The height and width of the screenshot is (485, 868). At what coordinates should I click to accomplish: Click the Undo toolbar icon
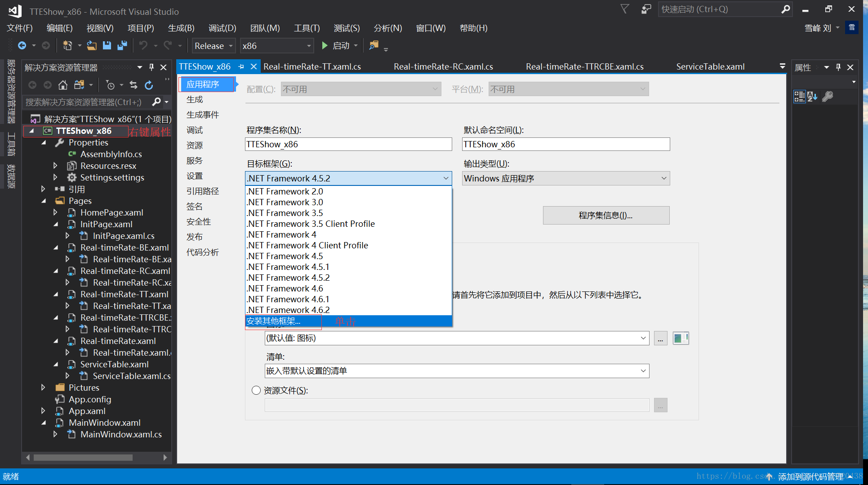tap(143, 45)
